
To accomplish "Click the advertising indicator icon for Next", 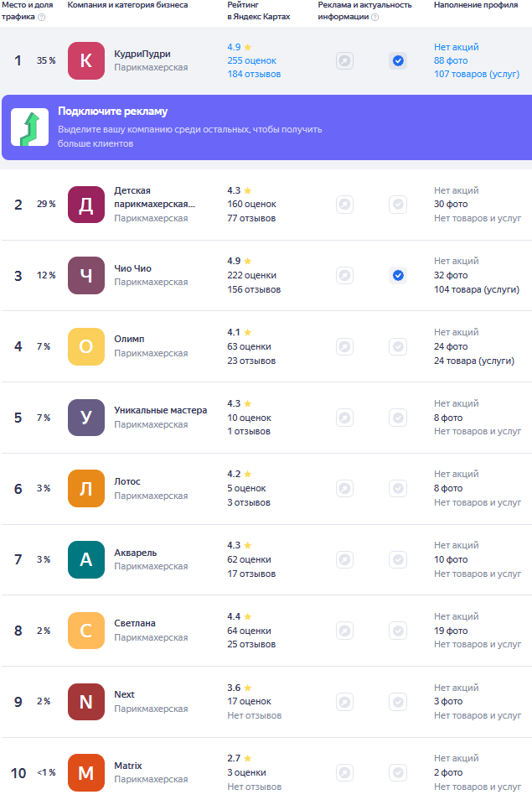I will pos(344,702).
